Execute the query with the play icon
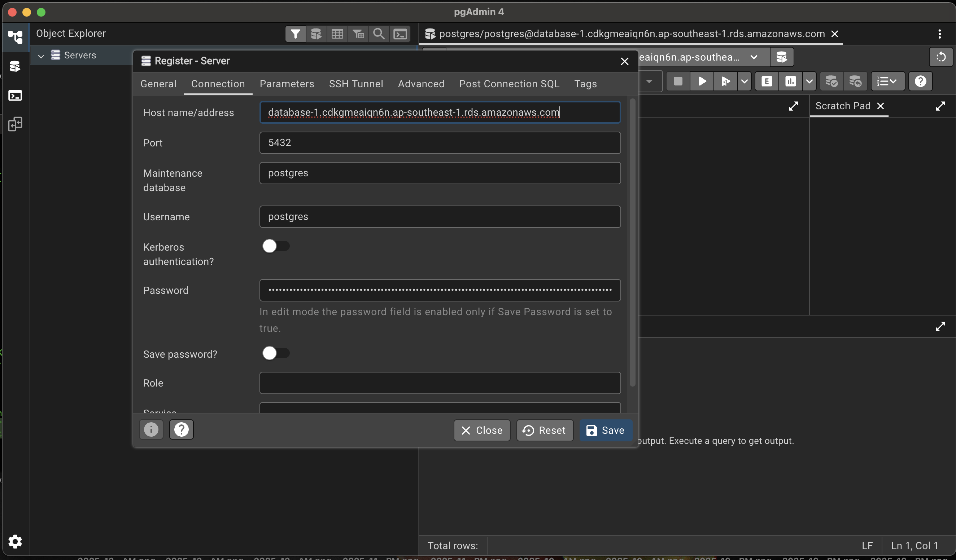The width and height of the screenshot is (956, 560). (x=701, y=81)
